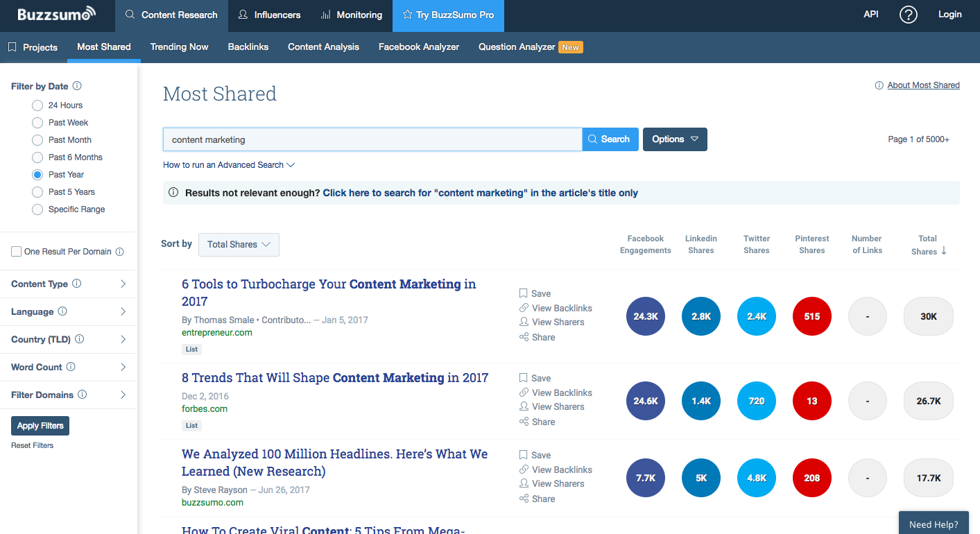Viewport: 980px width, 534px height.
Task: Expand How to run an Advanced Search
Action: coord(229,165)
